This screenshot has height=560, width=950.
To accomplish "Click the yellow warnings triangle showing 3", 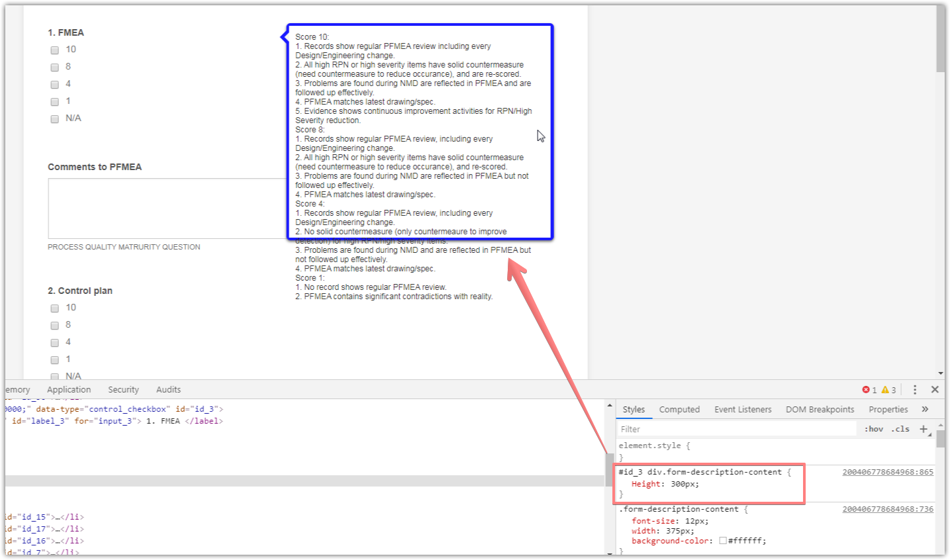I will click(885, 390).
